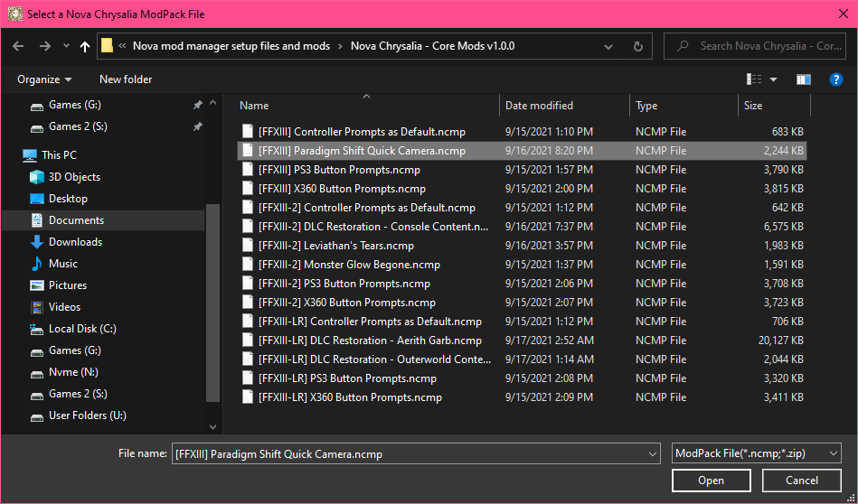Expand the Organize menu
The height and width of the screenshot is (504, 858).
[x=44, y=79]
